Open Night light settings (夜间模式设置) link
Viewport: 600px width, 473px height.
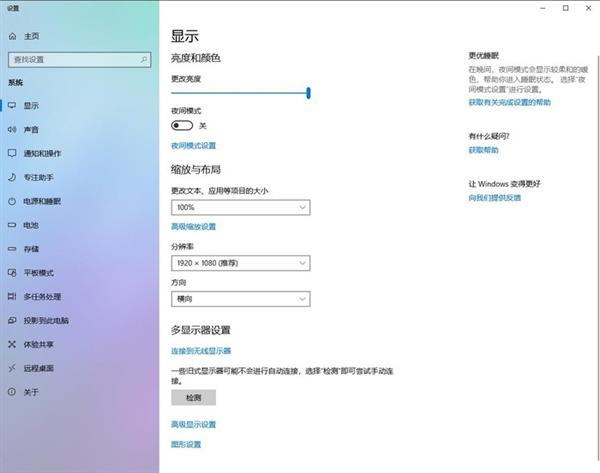[194, 145]
